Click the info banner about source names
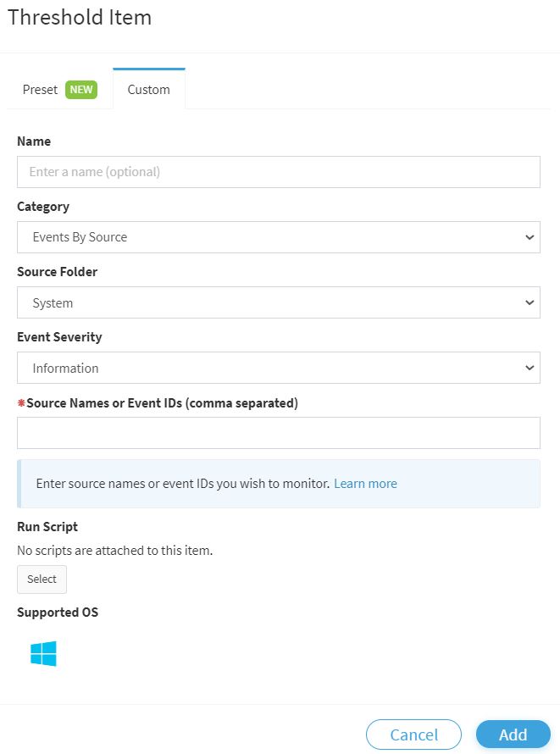This screenshot has width=560, height=754. coord(279,484)
